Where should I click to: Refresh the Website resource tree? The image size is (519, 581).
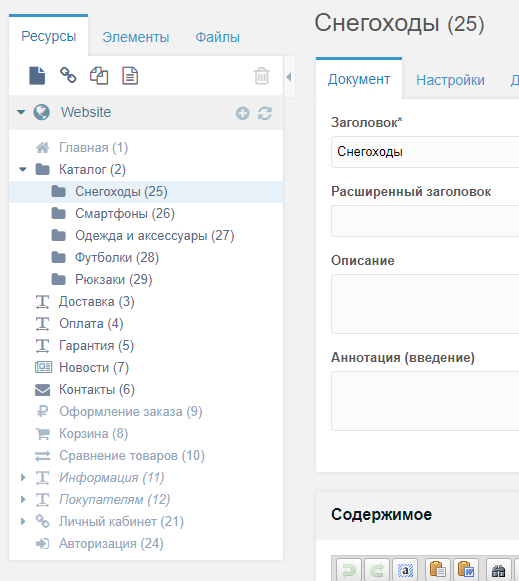[x=265, y=113]
